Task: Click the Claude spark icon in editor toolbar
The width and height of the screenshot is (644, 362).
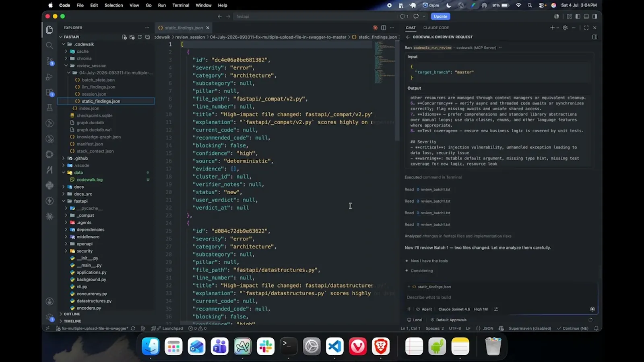Action: 375,28
